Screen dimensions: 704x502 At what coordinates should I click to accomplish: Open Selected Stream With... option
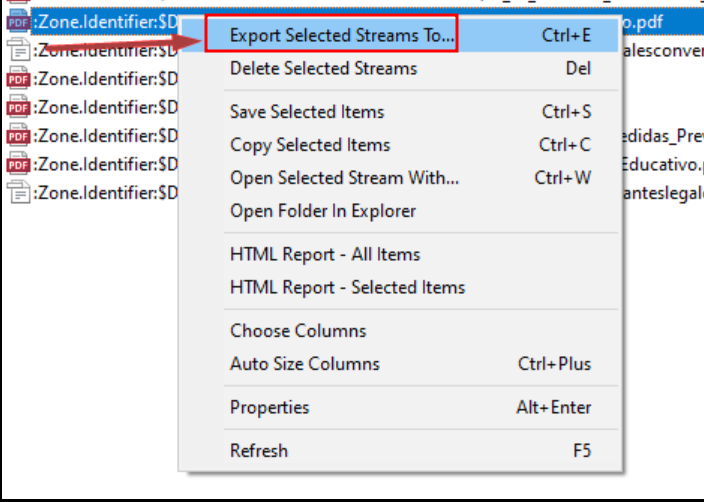coord(344,178)
